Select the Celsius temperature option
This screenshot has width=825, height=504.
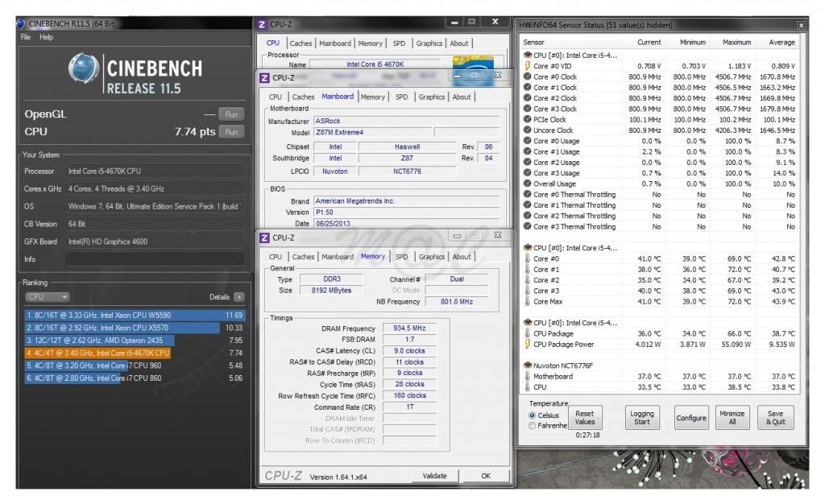point(532,415)
